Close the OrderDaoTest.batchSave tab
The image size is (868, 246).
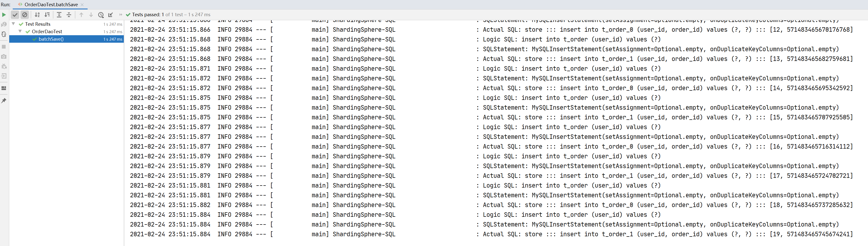(82, 5)
